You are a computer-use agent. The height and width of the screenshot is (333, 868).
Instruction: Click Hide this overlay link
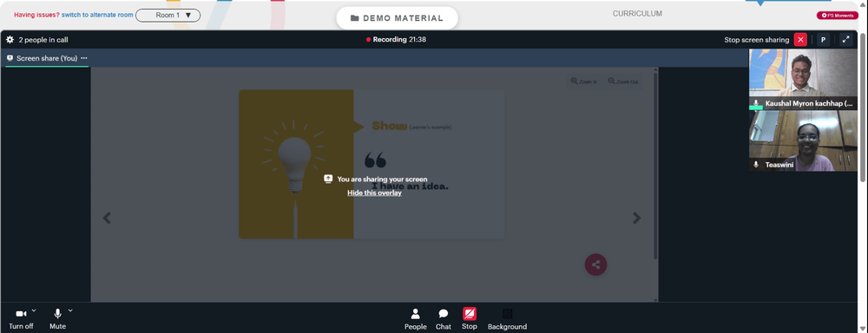tap(374, 193)
